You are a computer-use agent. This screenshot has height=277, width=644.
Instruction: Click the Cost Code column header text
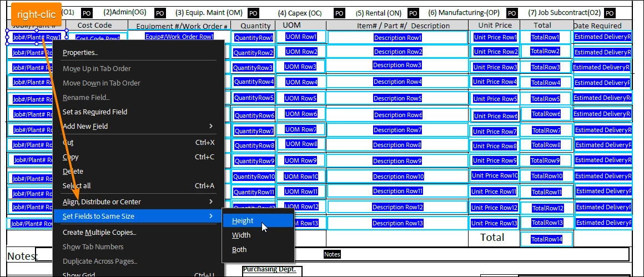(94, 25)
